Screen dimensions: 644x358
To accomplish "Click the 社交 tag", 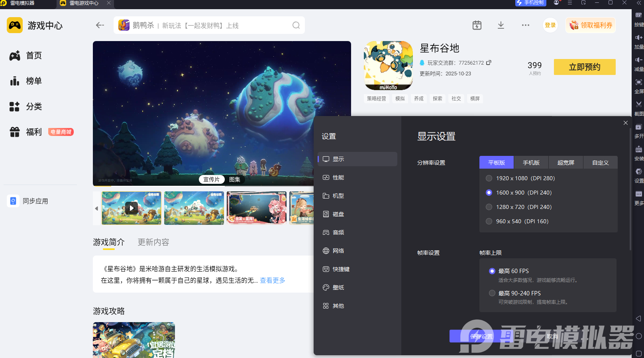I will pyautogui.click(x=456, y=98).
